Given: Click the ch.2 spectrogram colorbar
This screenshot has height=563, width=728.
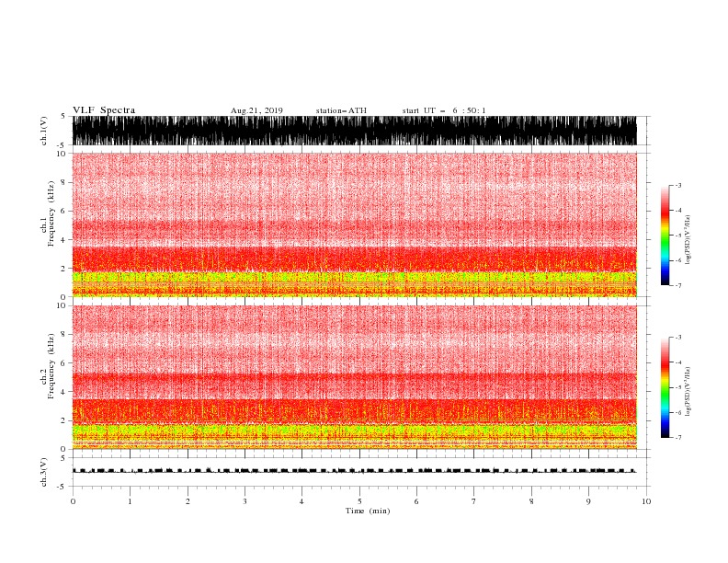Looking at the screenshot, I should 665,387.
